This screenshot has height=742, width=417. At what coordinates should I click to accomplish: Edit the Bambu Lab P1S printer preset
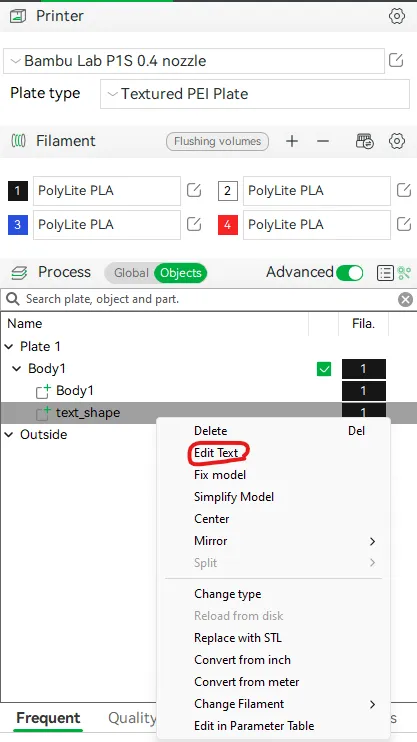click(x=396, y=60)
